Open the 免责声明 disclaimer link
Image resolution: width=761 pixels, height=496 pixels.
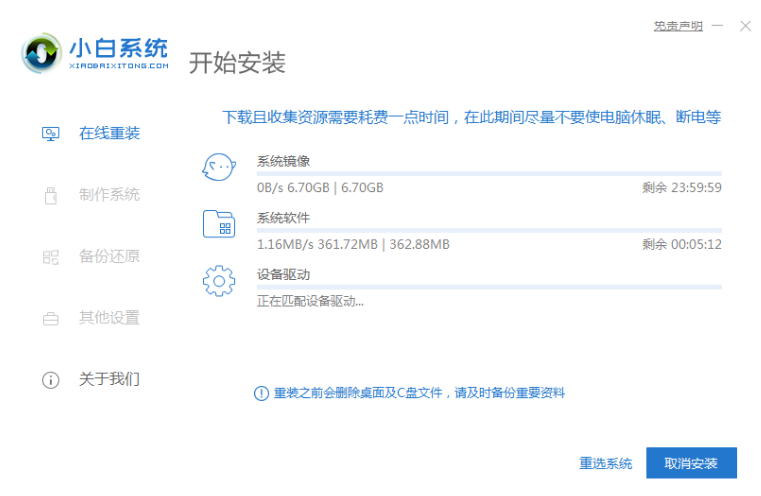pos(677,26)
